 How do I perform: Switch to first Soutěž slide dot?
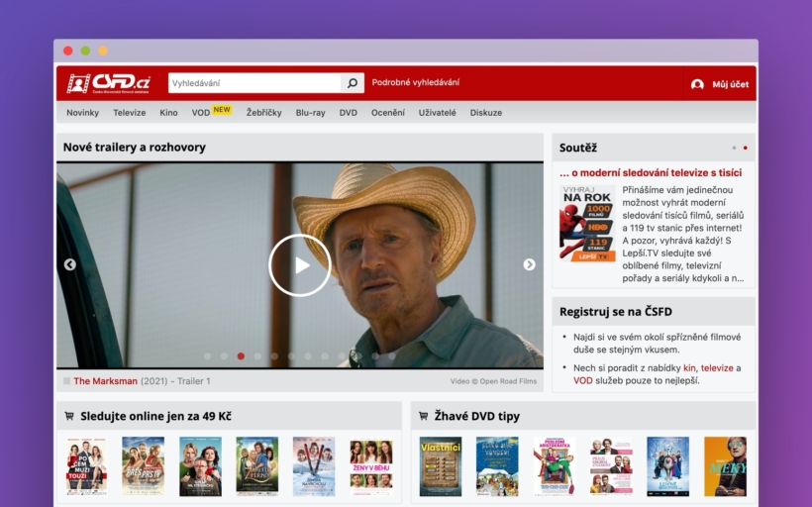734,149
